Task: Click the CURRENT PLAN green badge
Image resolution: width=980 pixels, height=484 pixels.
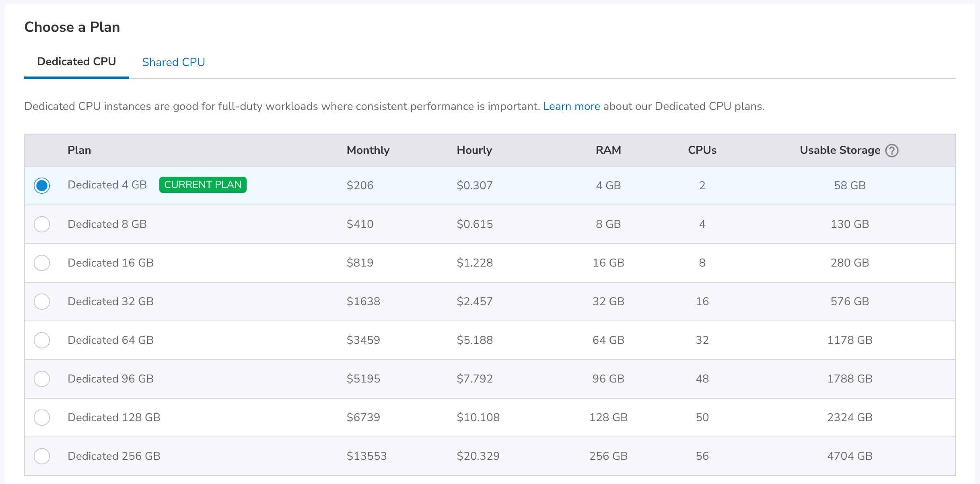Action: click(203, 185)
